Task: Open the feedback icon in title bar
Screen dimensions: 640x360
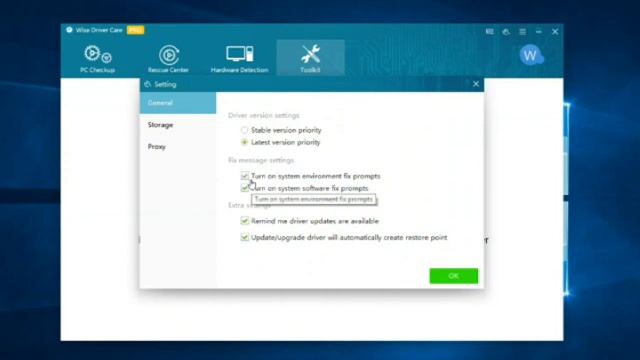Action: click(x=489, y=31)
